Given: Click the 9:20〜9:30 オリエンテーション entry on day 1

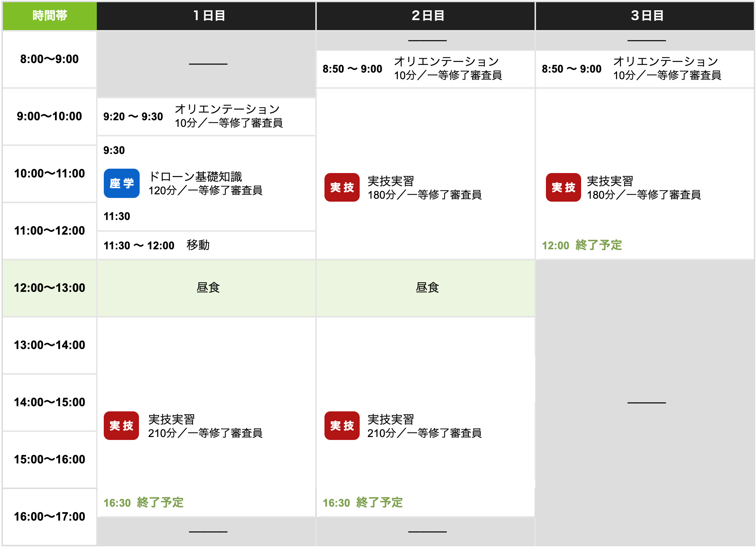Looking at the screenshot, I should (193, 116).
